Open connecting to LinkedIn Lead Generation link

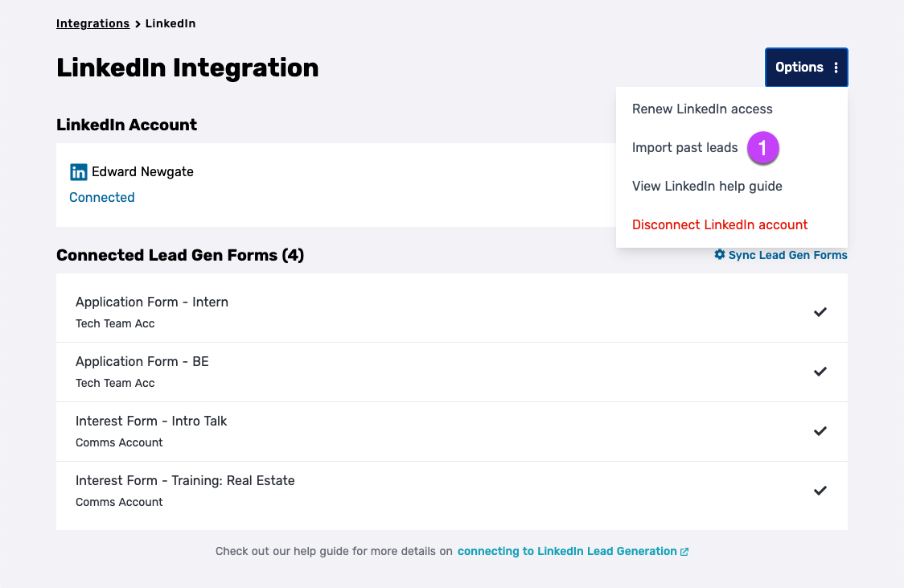pos(567,551)
